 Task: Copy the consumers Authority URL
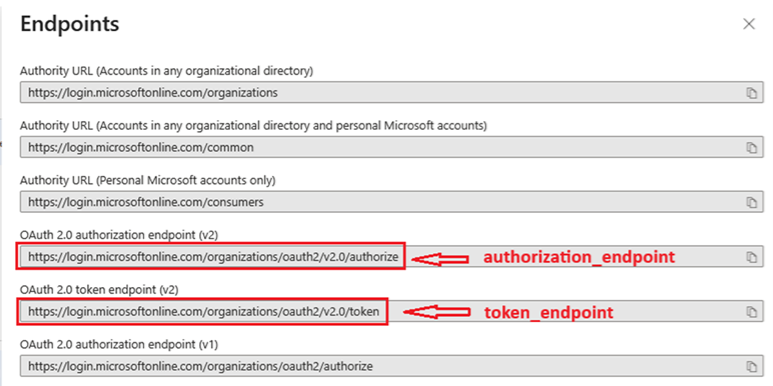[x=751, y=202]
